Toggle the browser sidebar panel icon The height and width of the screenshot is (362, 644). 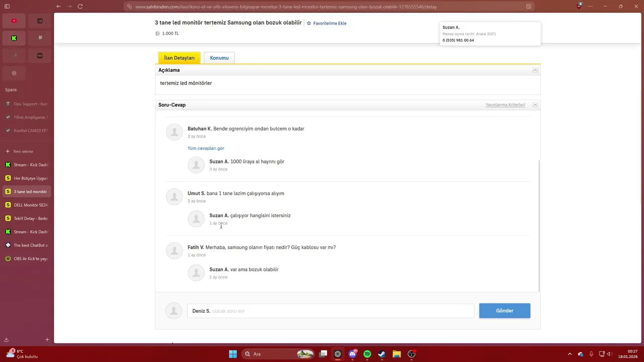coord(7,7)
